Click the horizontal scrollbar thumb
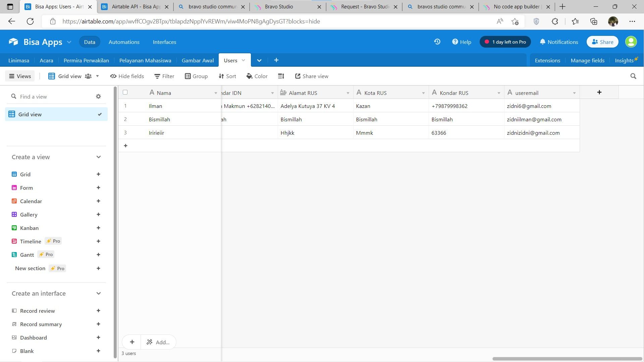644x362 pixels. click(567, 359)
